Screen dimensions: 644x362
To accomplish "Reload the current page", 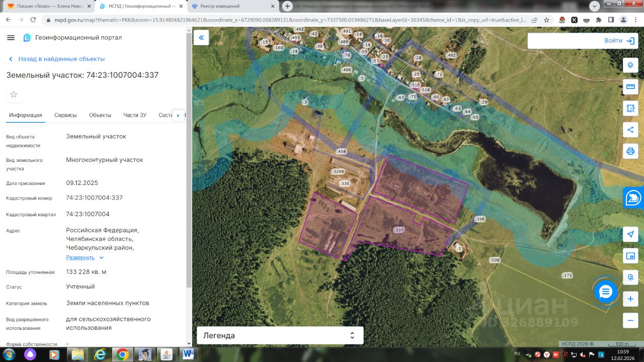I will (x=33, y=20).
